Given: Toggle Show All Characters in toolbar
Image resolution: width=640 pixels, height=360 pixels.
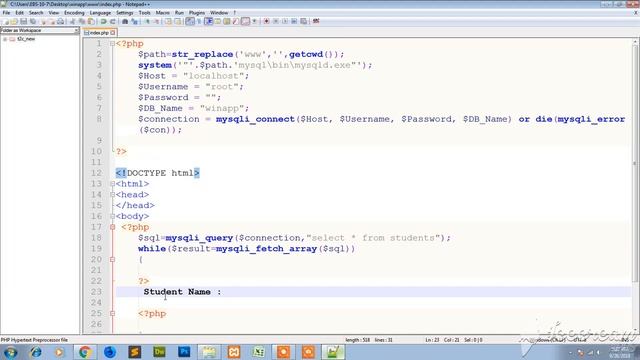Looking at the screenshot, I should (199, 21).
